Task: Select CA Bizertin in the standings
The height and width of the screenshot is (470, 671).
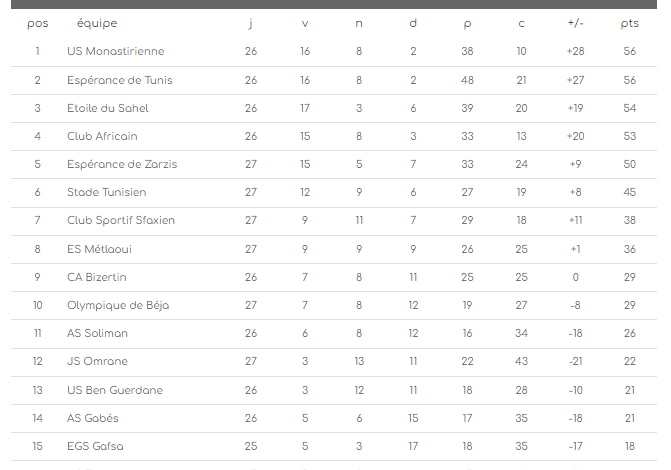Action: [97, 277]
